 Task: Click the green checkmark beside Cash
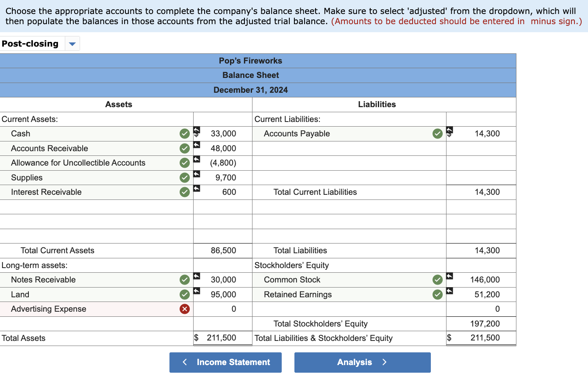point(184,133)
